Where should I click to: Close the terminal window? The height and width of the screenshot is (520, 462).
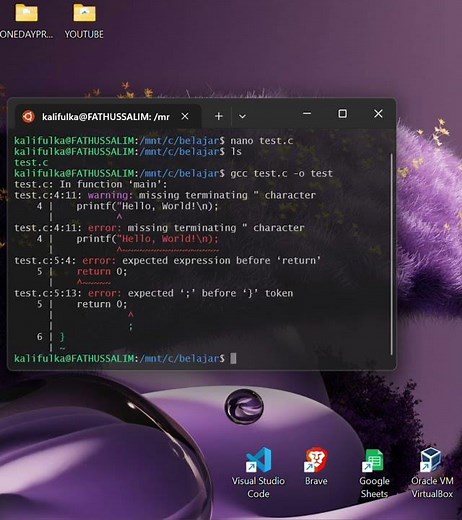pyautogui.click(x=378, y=114)
